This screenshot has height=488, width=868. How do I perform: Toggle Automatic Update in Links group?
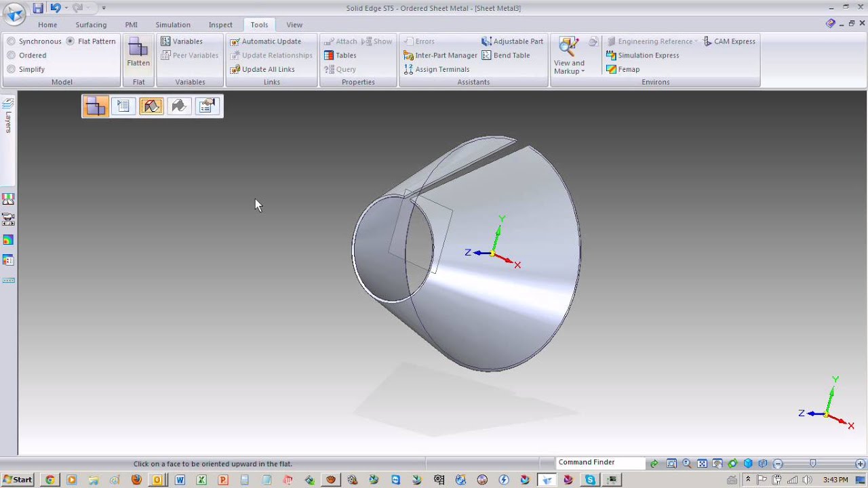pos(265,41)
